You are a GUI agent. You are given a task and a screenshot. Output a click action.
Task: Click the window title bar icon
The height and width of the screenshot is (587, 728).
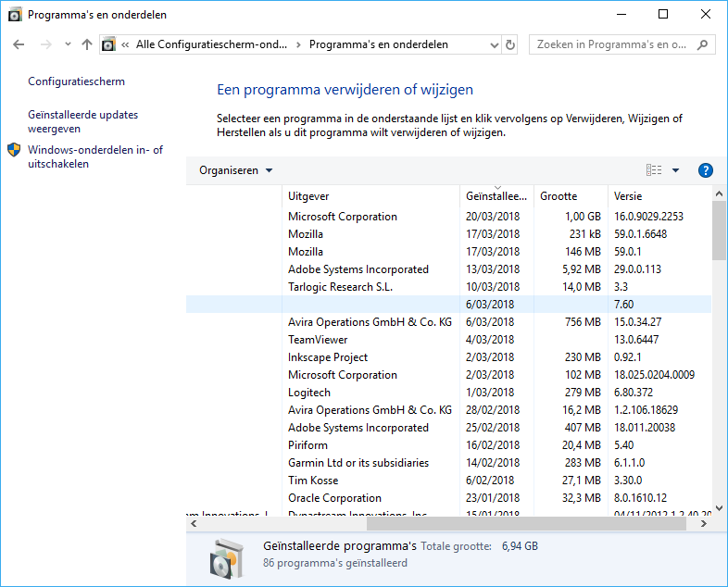tap(15, 15)
